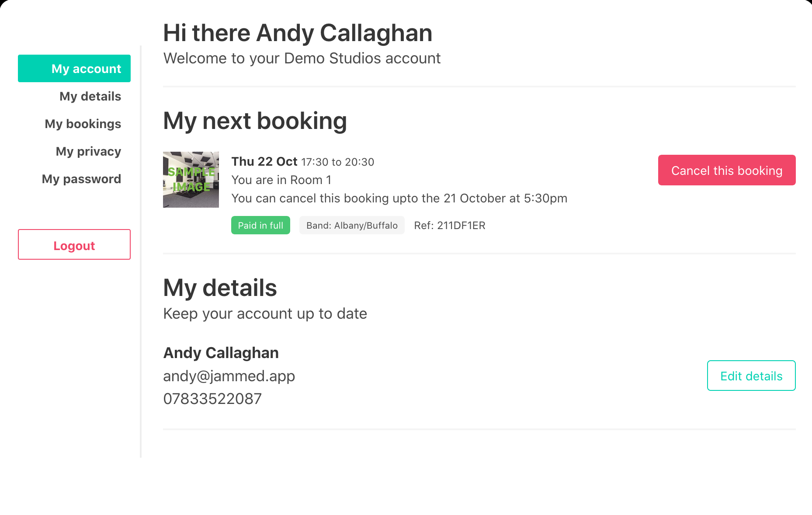Click the My details section heading

tap(220, 288)
